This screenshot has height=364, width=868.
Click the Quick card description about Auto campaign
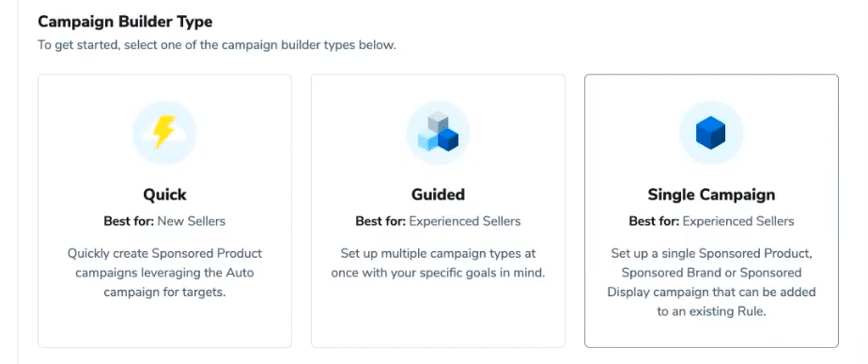click(164, 273)
